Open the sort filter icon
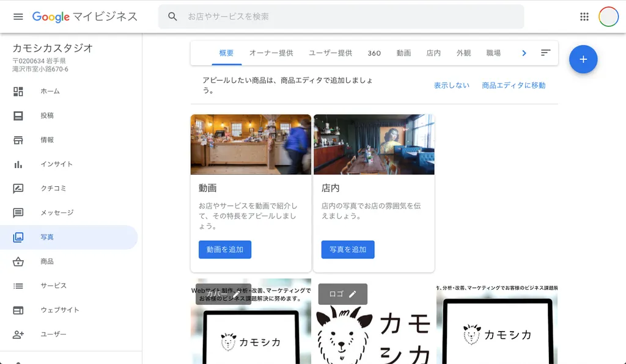Image resolution: width=626 pixels, height=364 pixels. [545, 53]
